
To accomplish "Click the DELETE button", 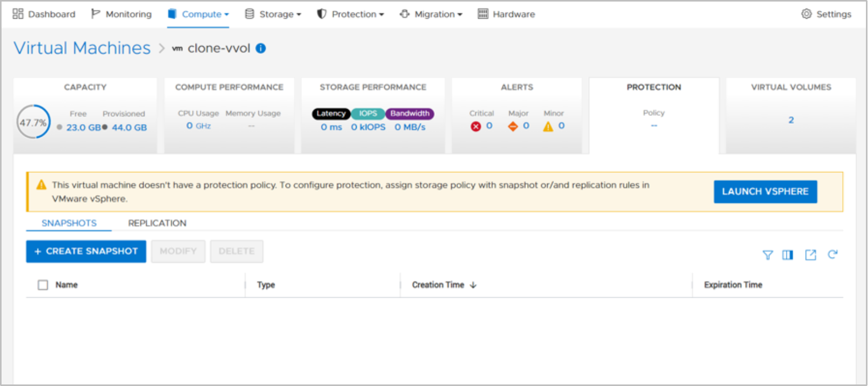I will coord(237,251).
